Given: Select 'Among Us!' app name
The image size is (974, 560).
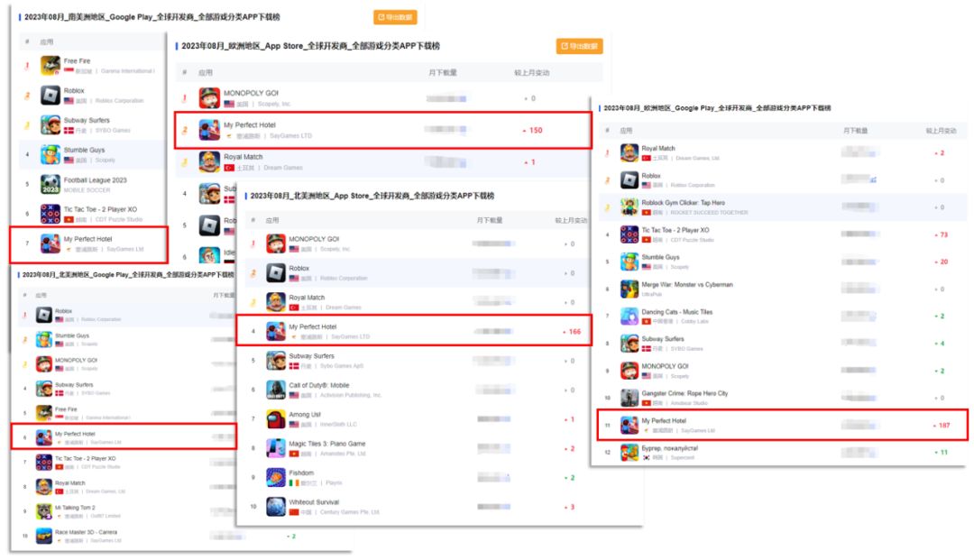Looking at the screenshot, I should 305,415.
